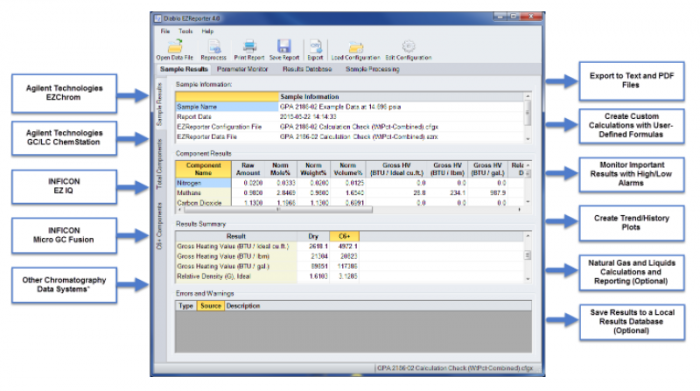700x391 pixels.
Task: Click the Export toolbar icon
Action: point(316,46)
